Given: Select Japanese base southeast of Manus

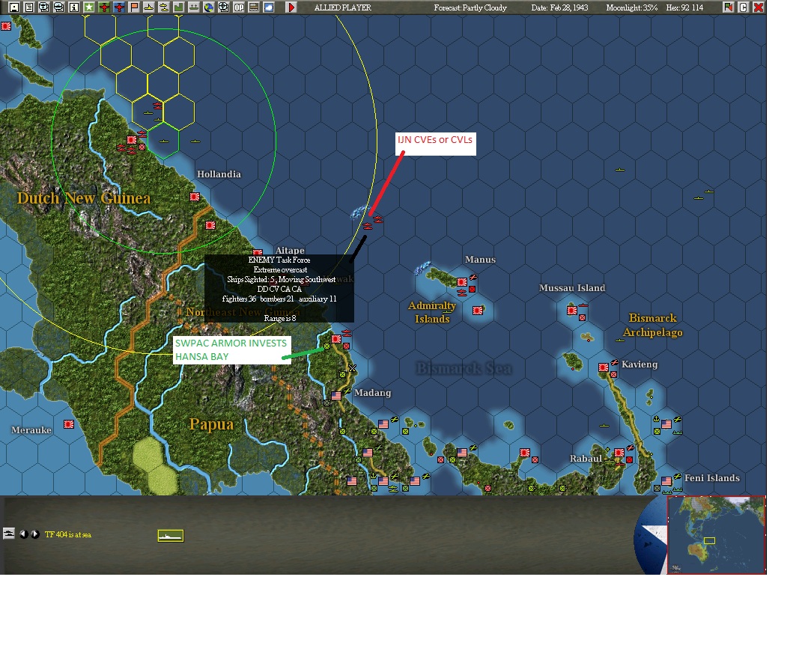Looking at the screenshot, I should tap(478, 310).
